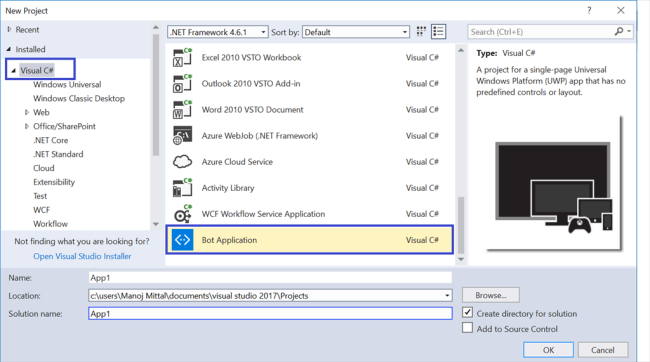Click template list scroll down arrow
Viewport: 650px width, 362px height.
coord(461,260)
